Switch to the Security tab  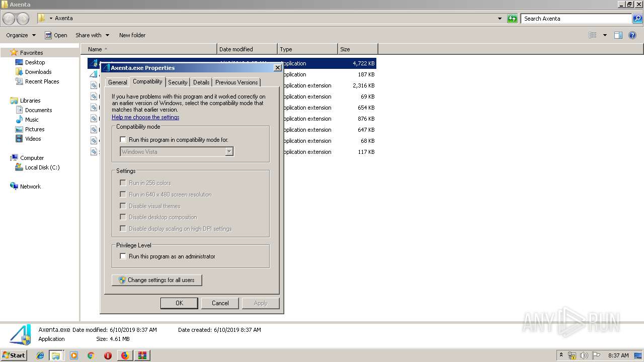(178, 82)
